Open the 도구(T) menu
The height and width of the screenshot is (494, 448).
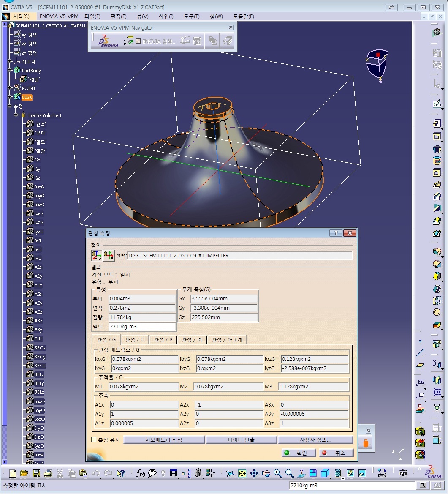pos(191,16)
